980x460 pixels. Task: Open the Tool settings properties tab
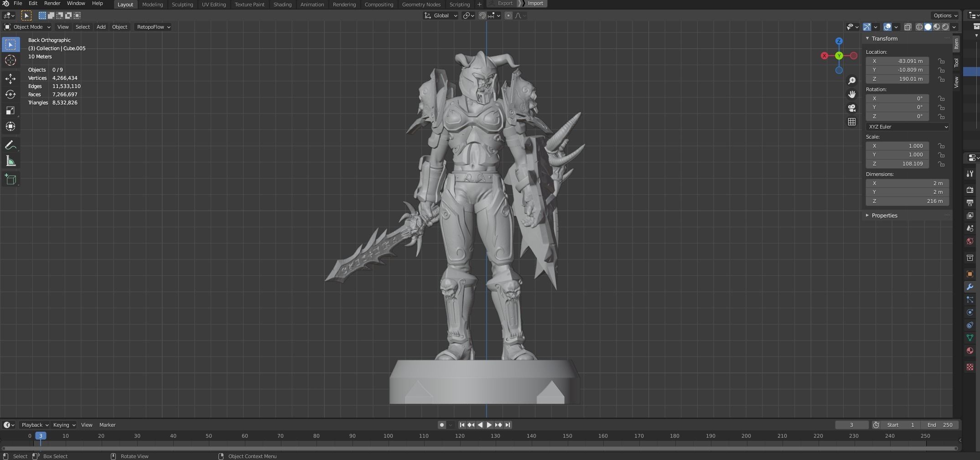pyautogui.click(x=970, y=174)
